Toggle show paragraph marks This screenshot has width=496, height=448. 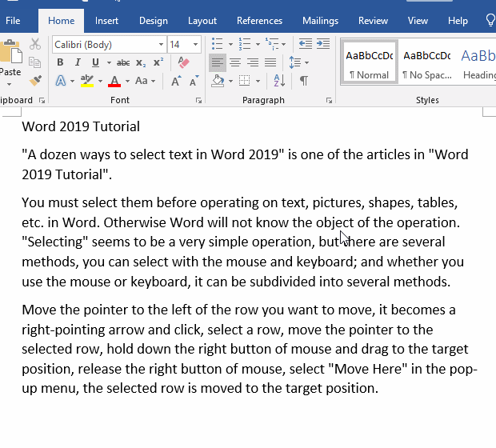304,81
